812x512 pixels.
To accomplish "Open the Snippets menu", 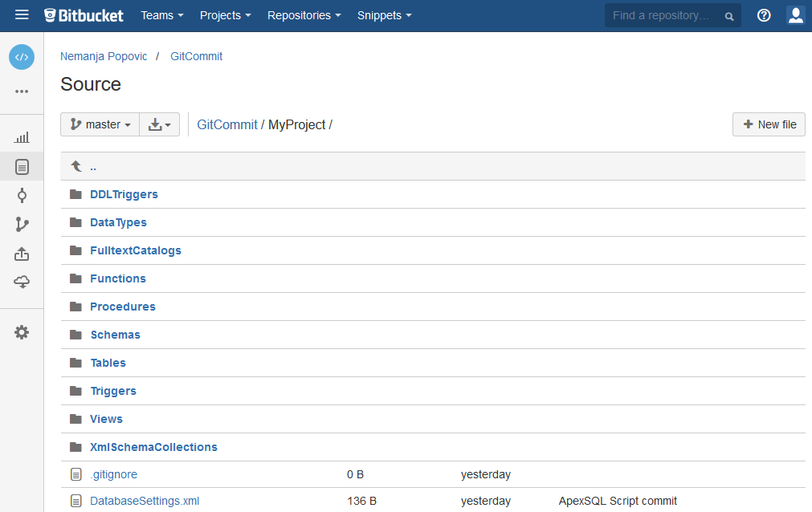I will [x=384, y=15].
